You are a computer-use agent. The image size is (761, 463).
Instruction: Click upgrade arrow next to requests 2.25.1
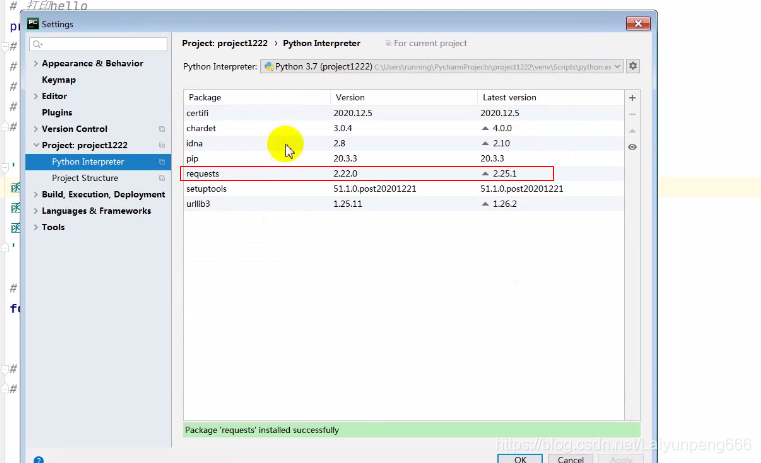485,174
